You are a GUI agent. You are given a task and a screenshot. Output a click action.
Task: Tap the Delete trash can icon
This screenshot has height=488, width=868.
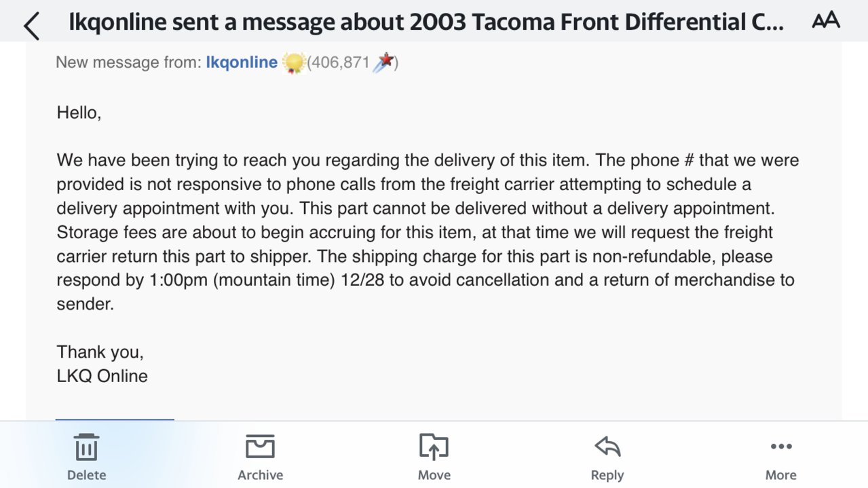pyautogui.click(x=86, y=447)
